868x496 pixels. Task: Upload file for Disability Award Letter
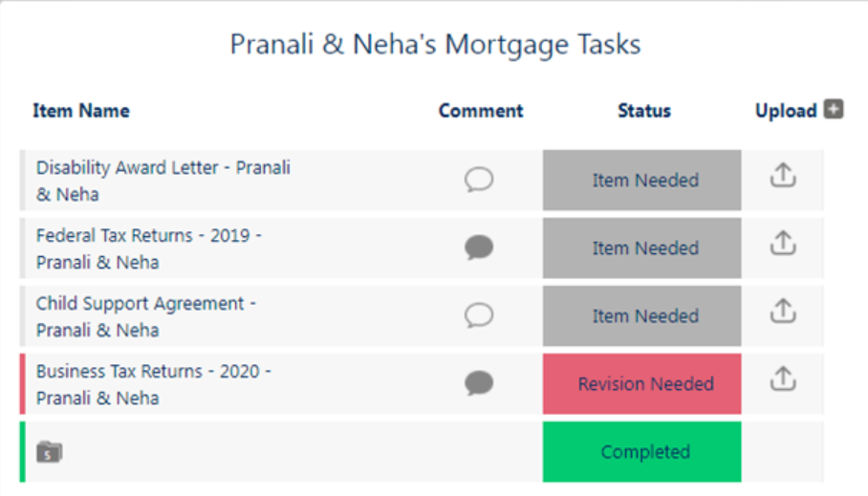pyautogui.click(x=783, y=176)
